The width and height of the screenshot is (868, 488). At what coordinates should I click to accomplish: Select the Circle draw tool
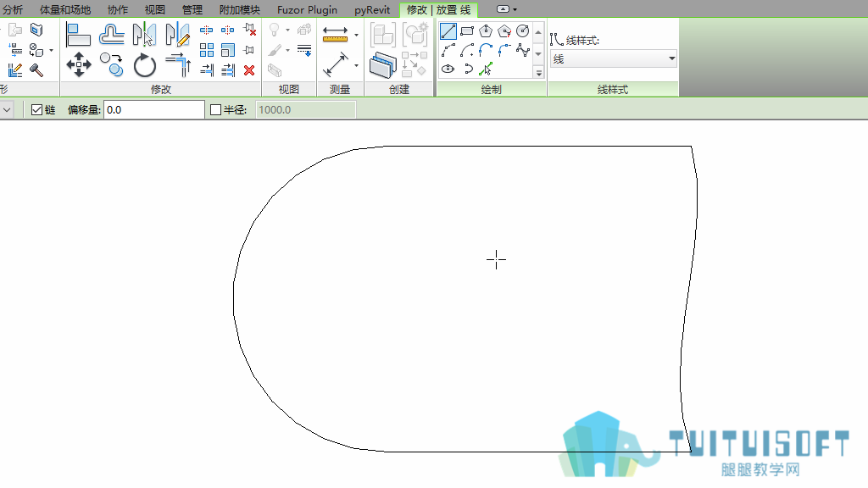pos(522,31)
